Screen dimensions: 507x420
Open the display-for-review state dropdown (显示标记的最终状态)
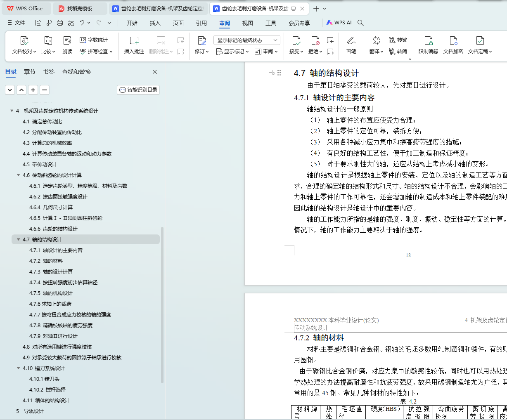[247, 40]
